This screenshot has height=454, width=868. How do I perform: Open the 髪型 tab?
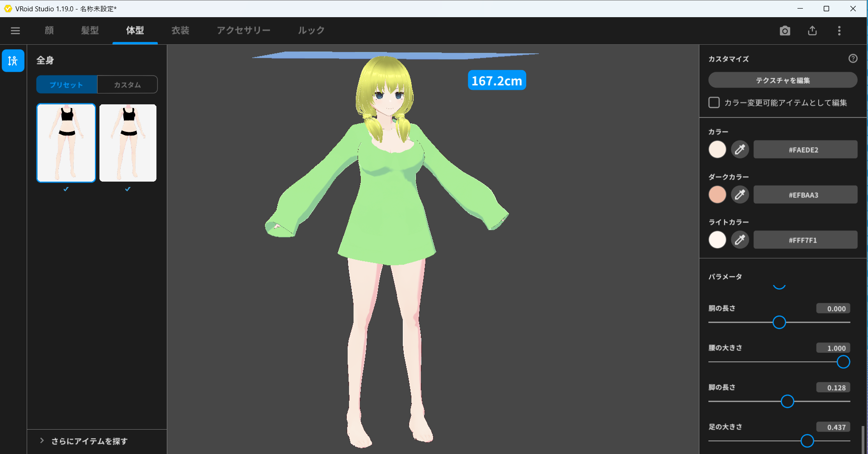tap(90, 31)
